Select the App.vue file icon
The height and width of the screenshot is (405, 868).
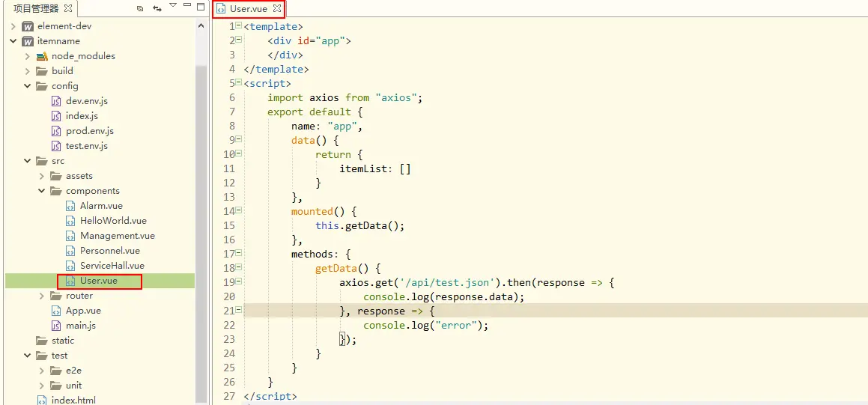coord(56,311)
